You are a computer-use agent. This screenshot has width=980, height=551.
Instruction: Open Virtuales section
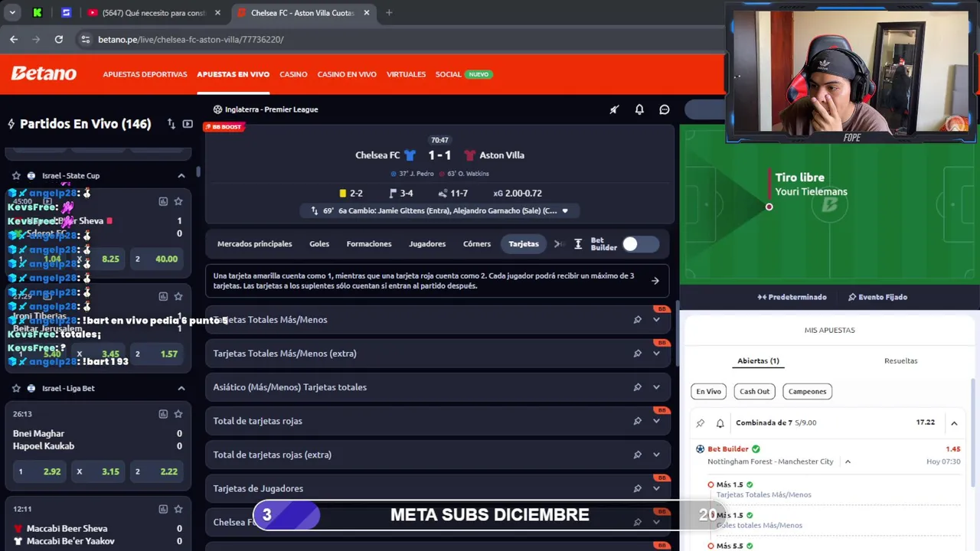406,74
